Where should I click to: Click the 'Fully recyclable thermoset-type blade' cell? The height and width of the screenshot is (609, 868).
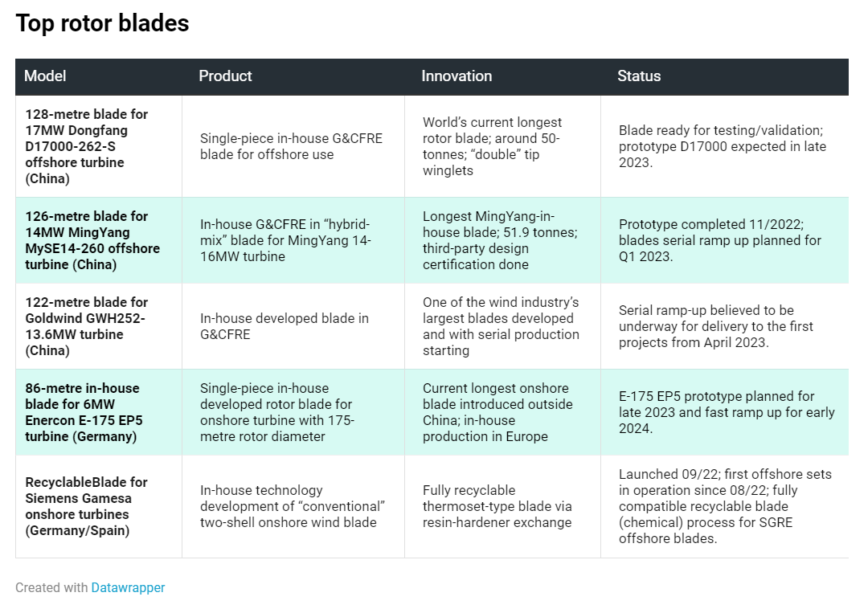pos(497,506)
